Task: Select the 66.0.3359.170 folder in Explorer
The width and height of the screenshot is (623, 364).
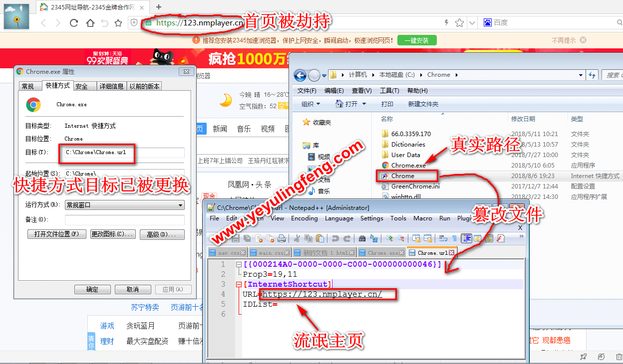Action: coord(411,134)
